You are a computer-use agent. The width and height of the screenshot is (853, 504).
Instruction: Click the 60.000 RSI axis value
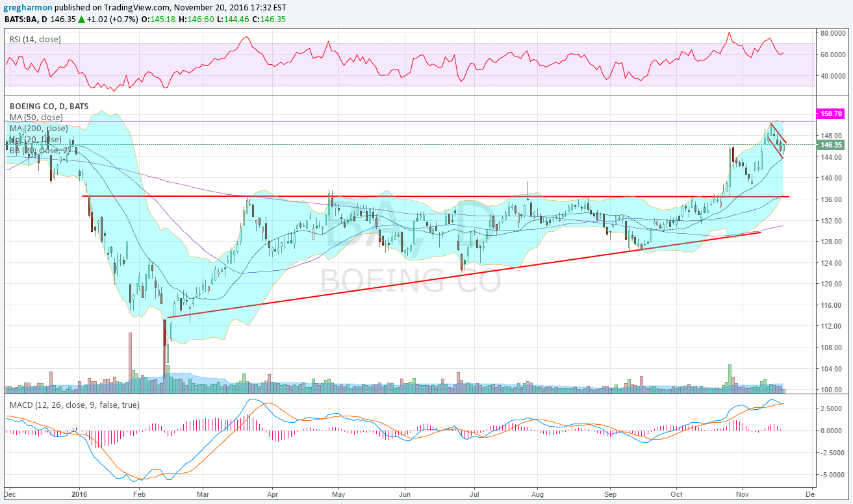coord(832,55)
